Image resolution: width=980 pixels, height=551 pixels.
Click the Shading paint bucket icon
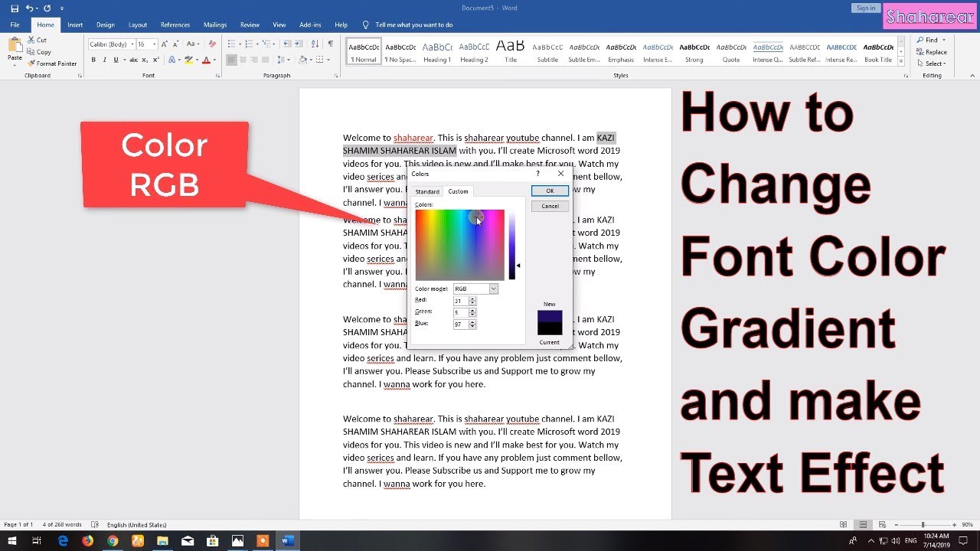302,60
